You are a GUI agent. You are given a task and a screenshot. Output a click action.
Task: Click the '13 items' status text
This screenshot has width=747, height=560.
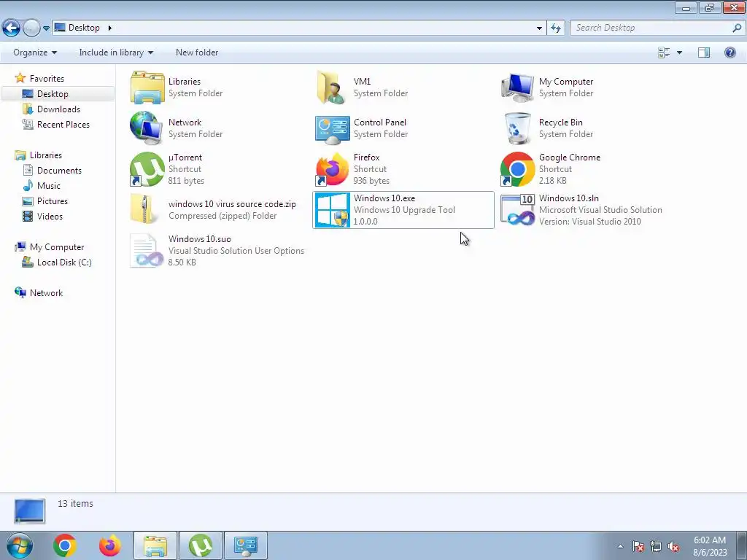tap(75, 503)
